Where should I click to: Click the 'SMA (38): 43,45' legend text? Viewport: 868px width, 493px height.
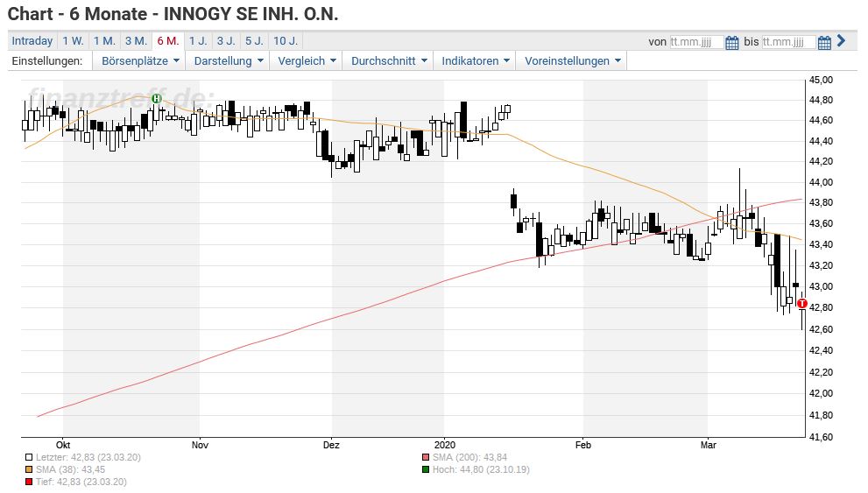(x=70, y=469)
